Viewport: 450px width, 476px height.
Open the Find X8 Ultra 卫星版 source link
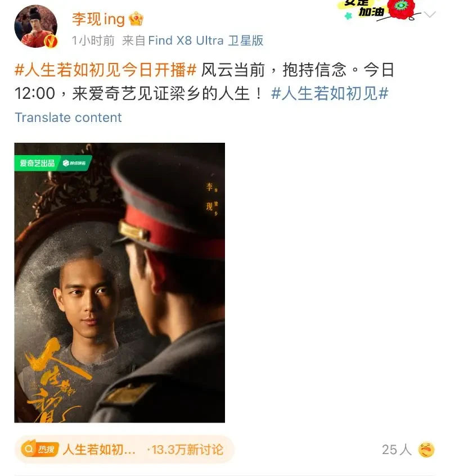coord(205,40)
